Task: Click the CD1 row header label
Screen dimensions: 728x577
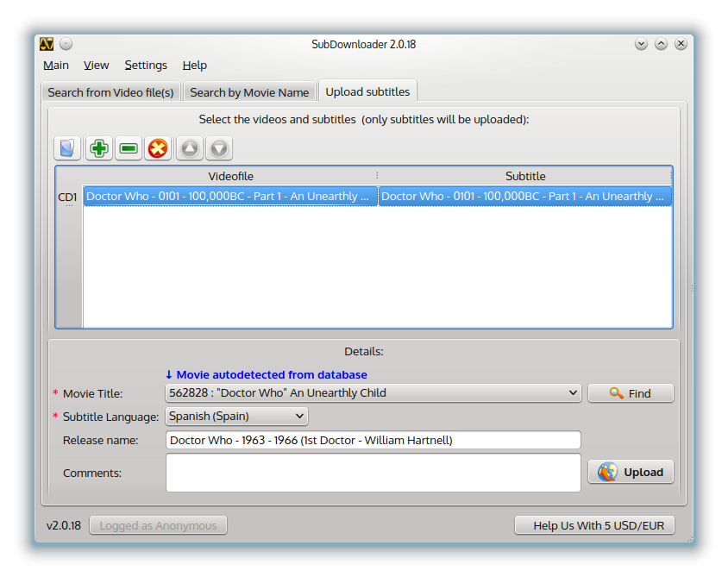Action: 67,196
